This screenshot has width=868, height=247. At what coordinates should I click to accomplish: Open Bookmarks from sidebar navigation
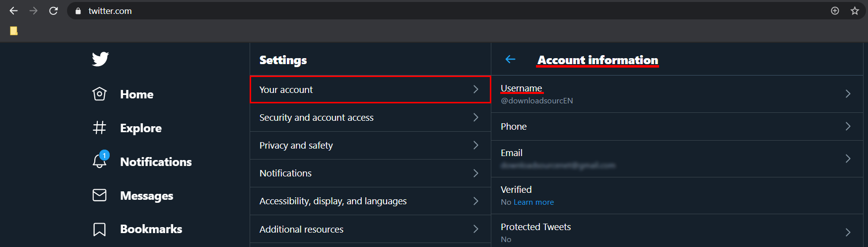151,229
